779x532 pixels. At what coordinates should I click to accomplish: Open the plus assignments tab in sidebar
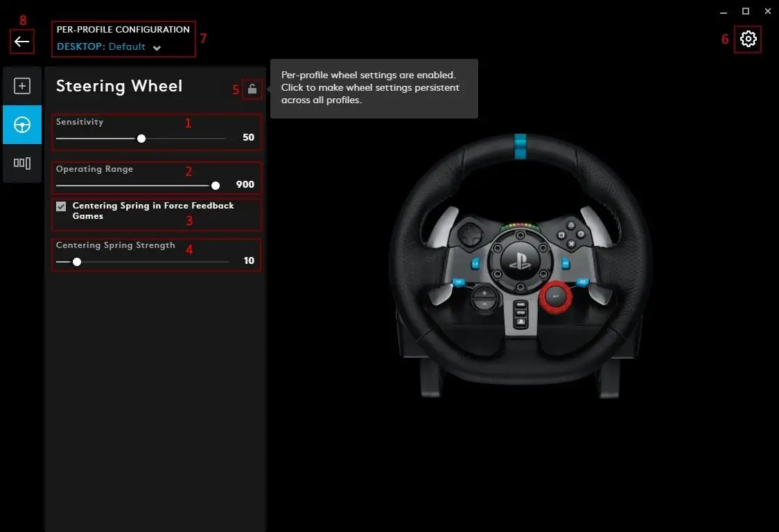22,86
